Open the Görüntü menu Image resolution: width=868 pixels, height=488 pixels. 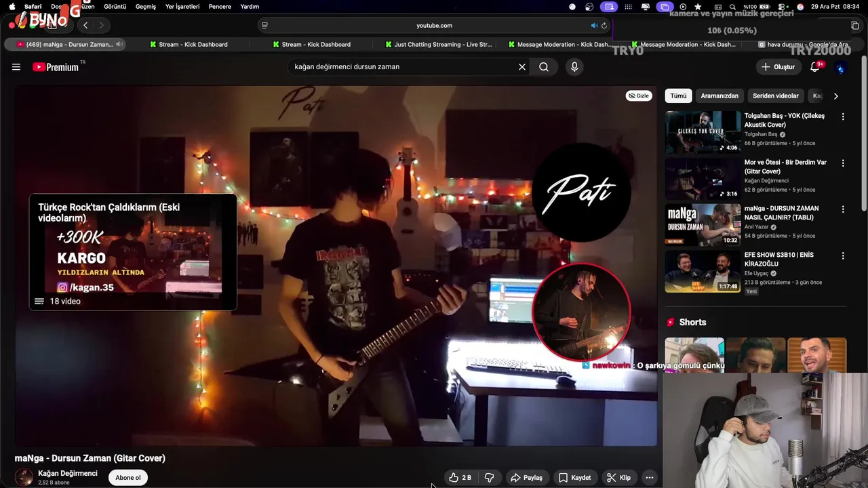[115, 7]
